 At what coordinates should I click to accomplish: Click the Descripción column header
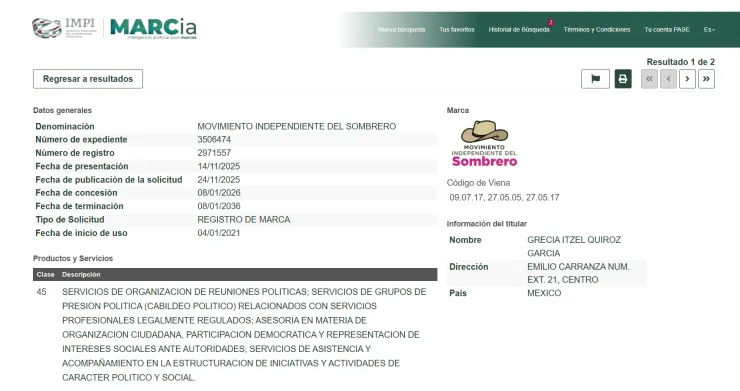[x=81, y=274]
